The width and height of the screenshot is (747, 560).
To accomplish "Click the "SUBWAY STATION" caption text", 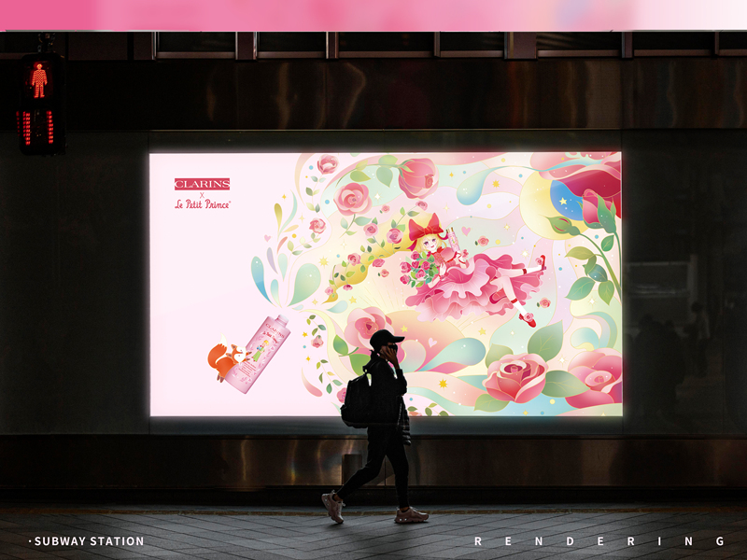I will point(89,541).
